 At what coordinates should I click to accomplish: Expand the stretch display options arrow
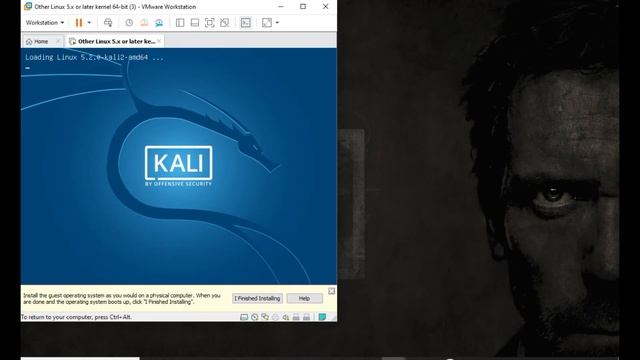[278, 22]
